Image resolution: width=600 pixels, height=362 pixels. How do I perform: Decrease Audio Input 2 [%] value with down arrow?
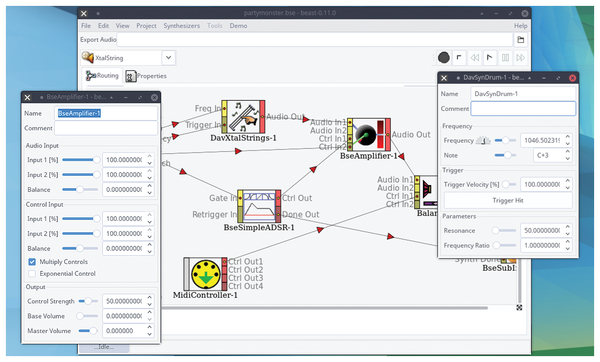tap(150, 178)
